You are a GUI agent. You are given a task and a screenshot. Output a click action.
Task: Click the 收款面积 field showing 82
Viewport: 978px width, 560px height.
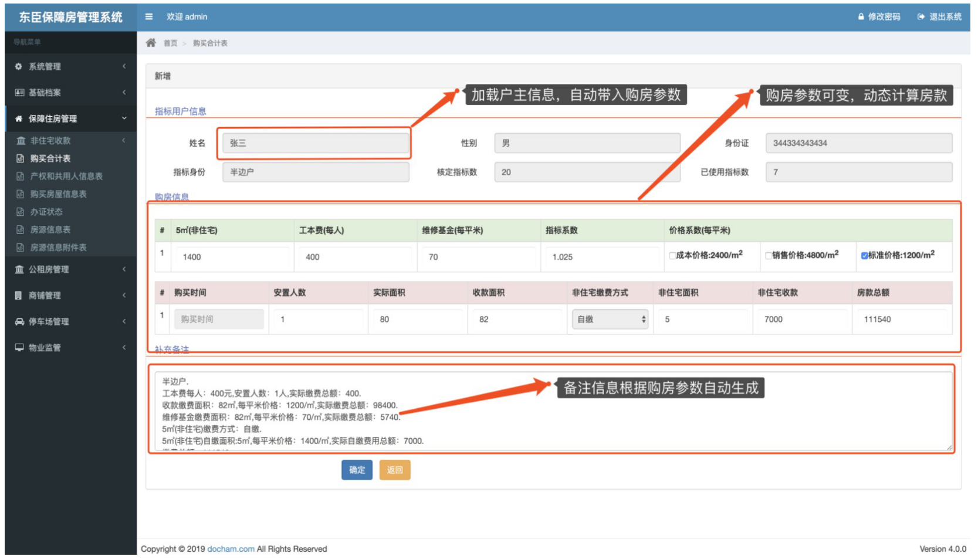pos(517,319)
